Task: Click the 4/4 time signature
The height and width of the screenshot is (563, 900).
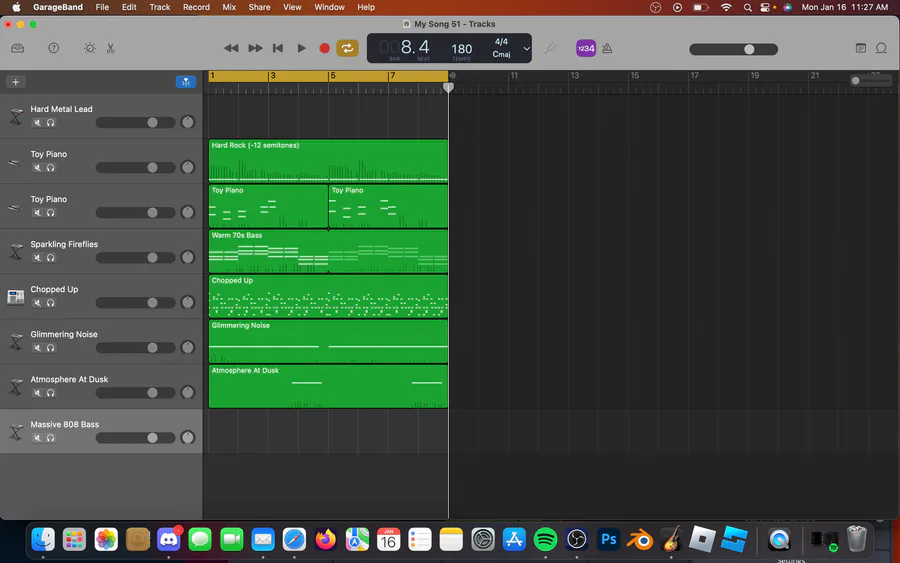Action: 501,42
